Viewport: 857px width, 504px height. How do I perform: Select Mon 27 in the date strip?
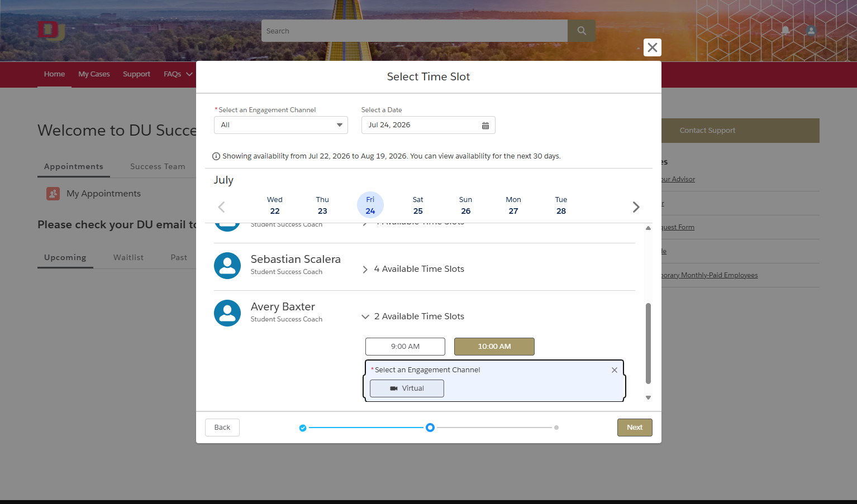coord(513,205)
